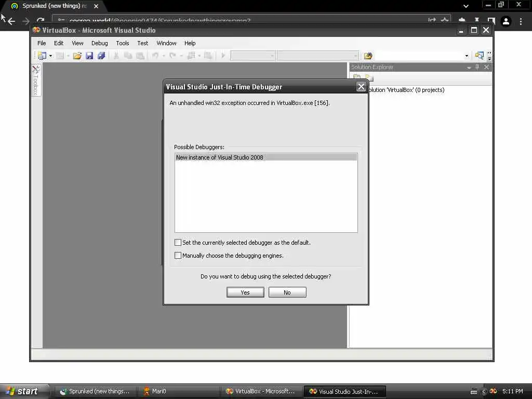The width and height of the screenshot is (532, 399).
Task: Close the Sprunked browser tab
Action: (96, 6)
